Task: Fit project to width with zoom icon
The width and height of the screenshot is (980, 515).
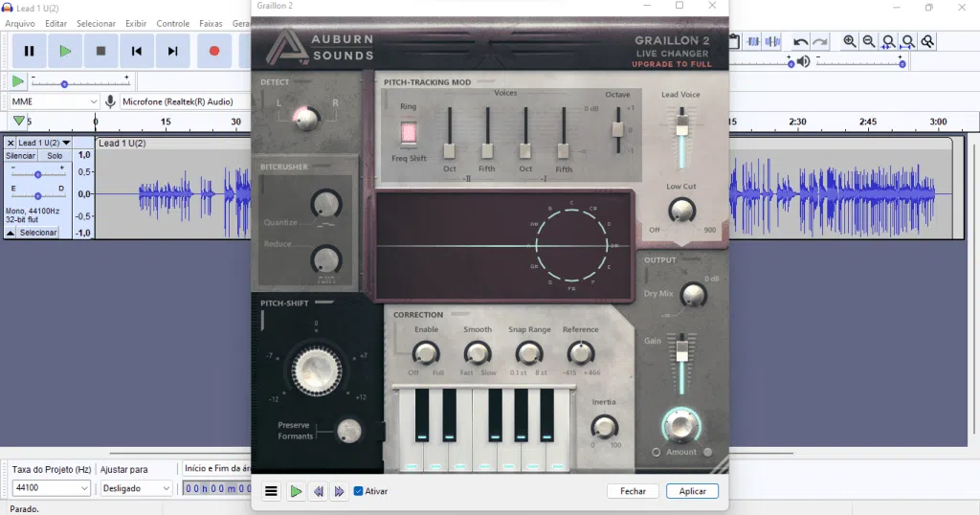Action: (x=908, y=41)
